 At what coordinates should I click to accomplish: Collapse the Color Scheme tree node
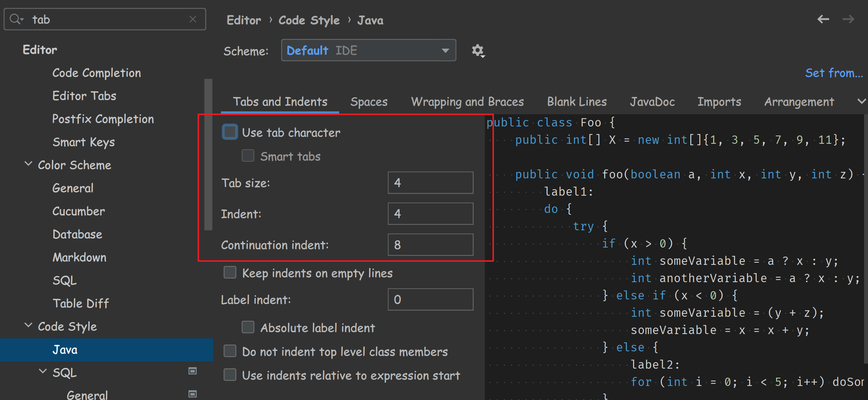(28, 164)
